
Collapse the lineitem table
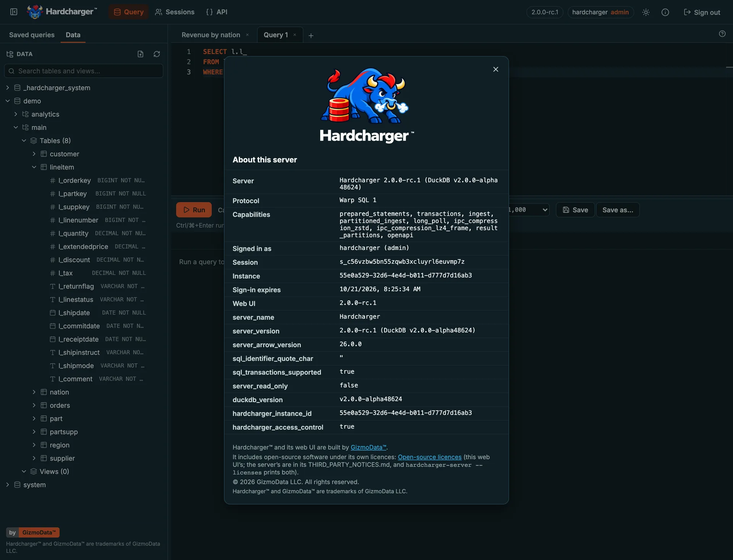(x=34, y=167)
